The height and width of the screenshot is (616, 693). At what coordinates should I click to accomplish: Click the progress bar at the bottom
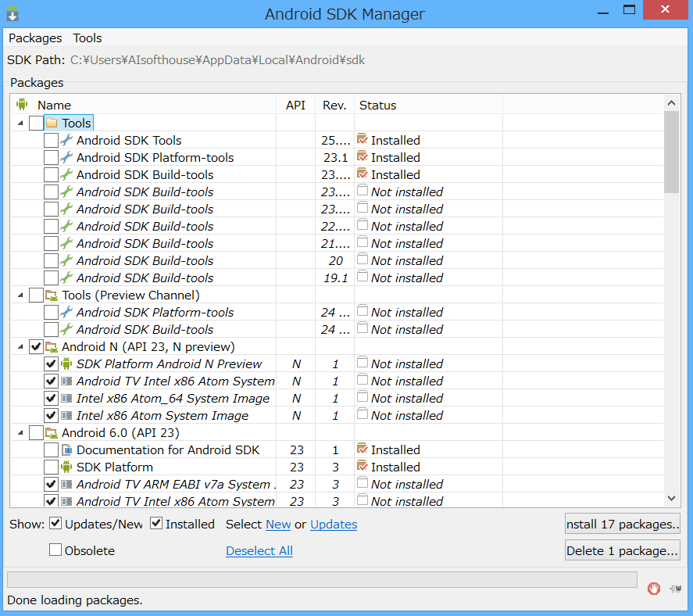(322, 579)
